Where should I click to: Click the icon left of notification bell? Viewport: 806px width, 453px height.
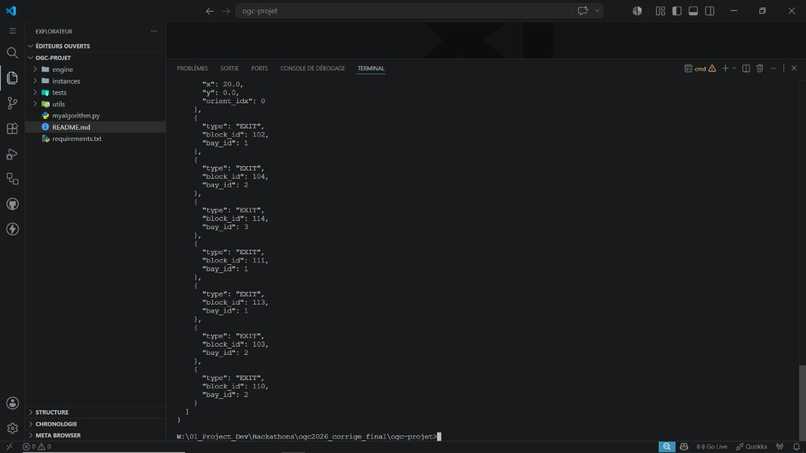(x=780, y=447)
